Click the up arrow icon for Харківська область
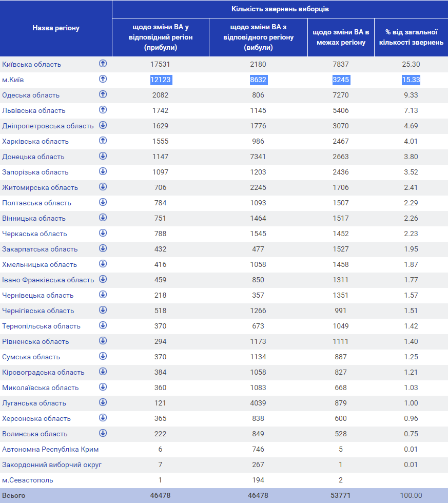The image size is (448, 503). [103, 141]
